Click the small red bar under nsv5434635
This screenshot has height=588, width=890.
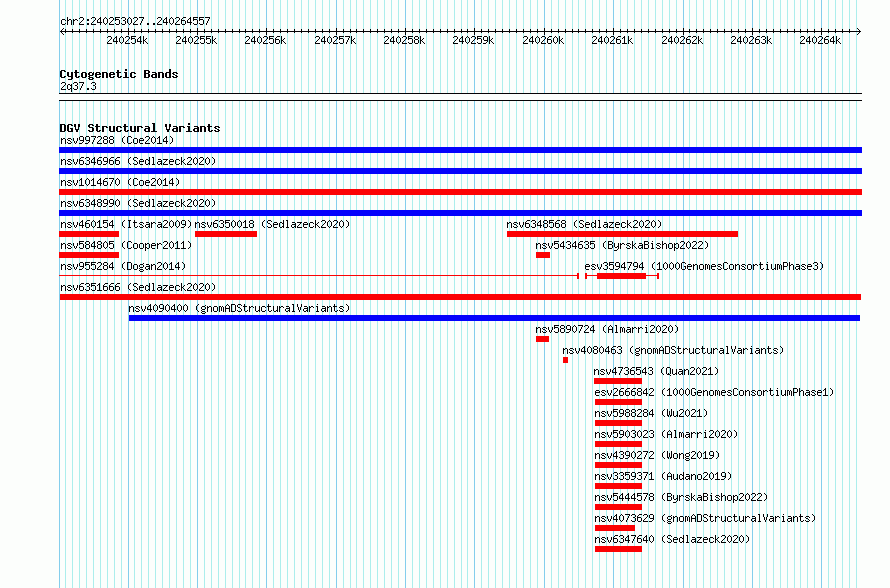tap(543, 255)
